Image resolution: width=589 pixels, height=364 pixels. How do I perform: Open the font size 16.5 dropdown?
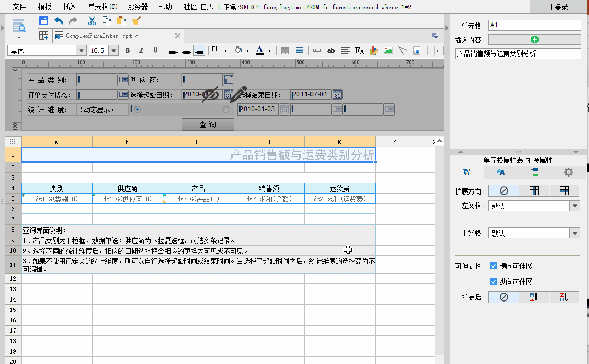tap(114, 50)
